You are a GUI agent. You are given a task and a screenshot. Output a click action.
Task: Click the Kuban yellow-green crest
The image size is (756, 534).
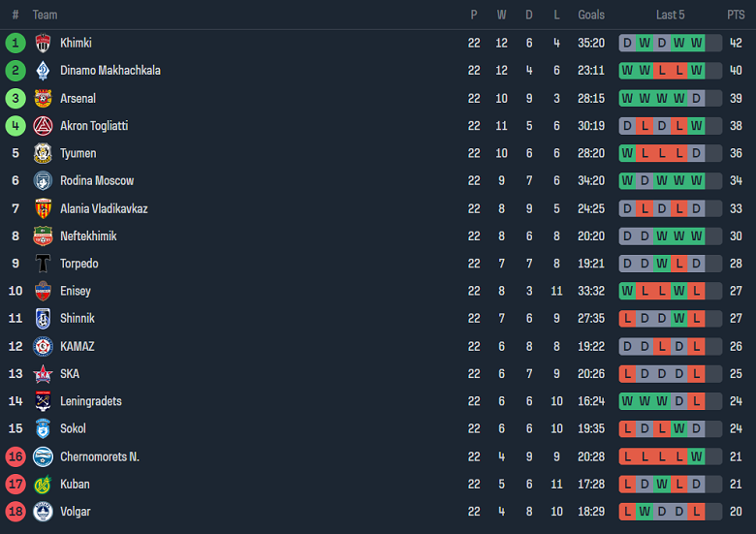point(43,485)
